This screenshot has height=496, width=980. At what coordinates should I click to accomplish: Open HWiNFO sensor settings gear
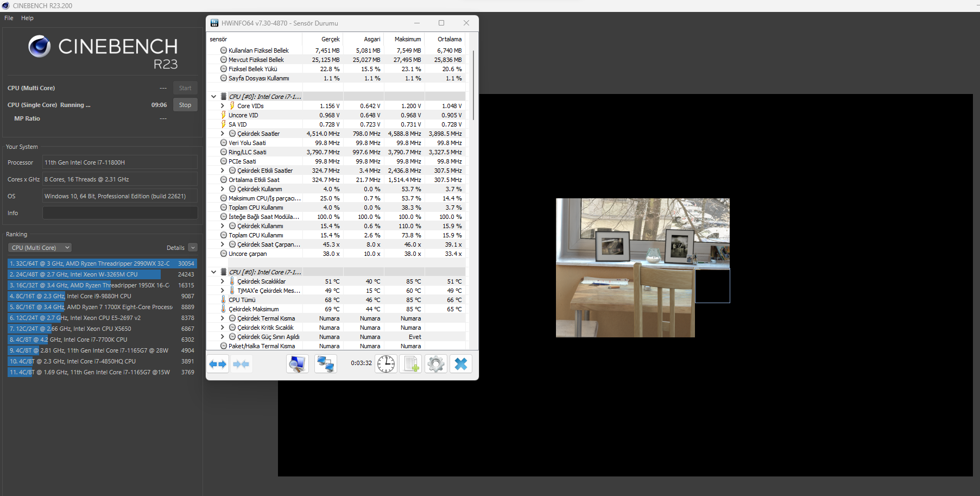pos(436,364)
